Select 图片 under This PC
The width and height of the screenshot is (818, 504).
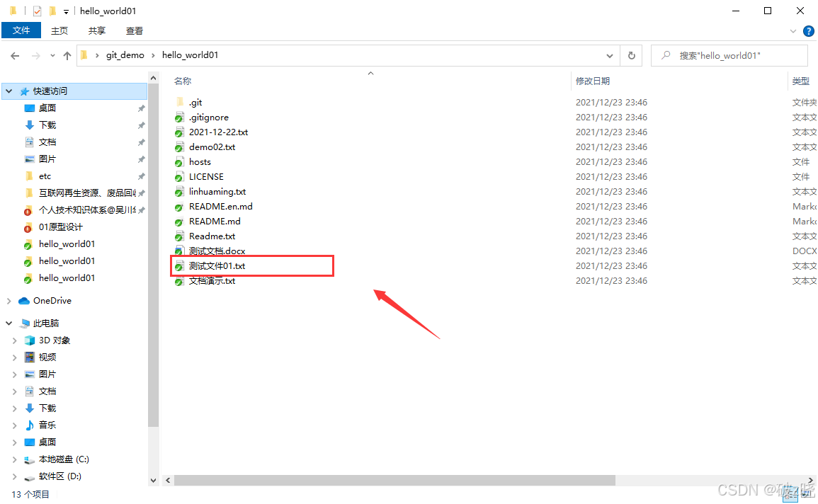pyautogui.click(x=47, y=374)
